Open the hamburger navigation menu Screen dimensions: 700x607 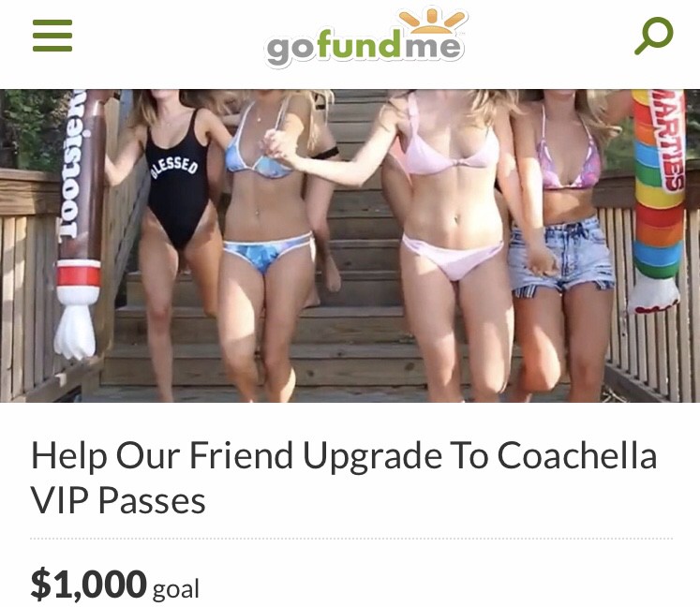coord(52,36)
